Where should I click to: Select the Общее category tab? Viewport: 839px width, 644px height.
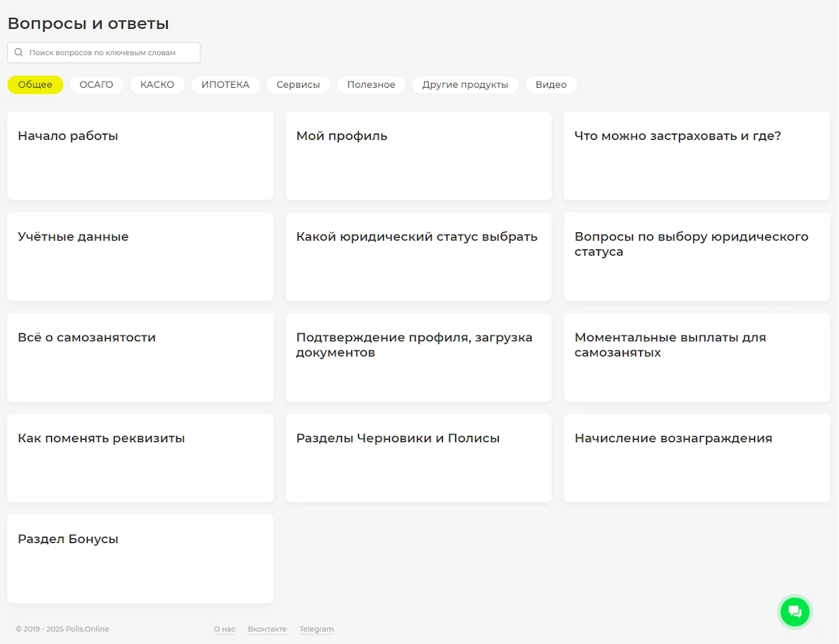(x=35, y=85)
